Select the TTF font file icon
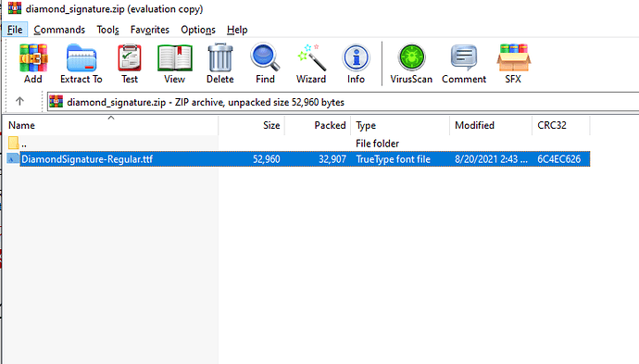Screen dimensions: 639x364 point(13,159)
